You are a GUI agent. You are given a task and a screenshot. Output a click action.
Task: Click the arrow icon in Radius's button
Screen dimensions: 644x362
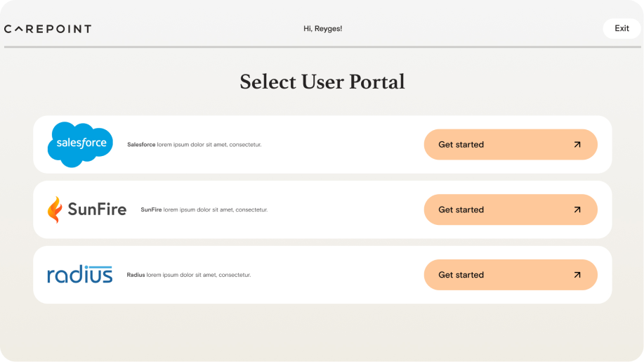point(577,275)
